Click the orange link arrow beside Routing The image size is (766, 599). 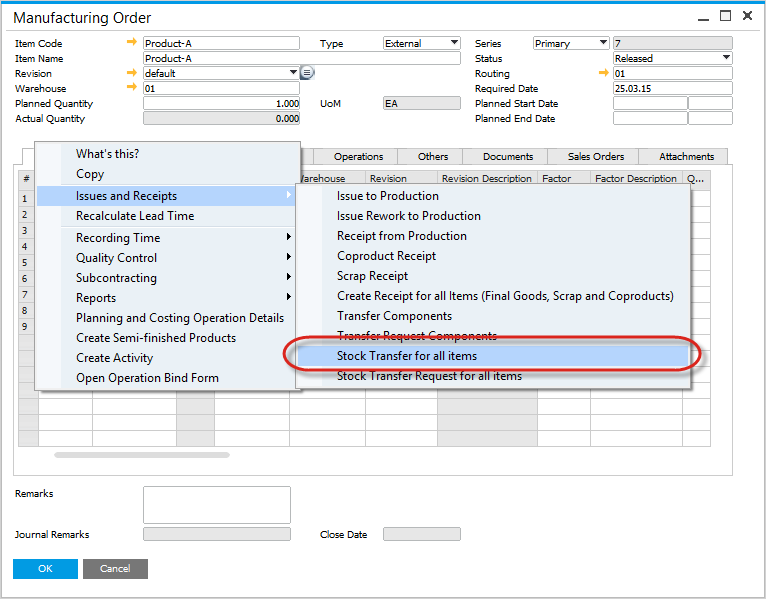click(603, 73)
